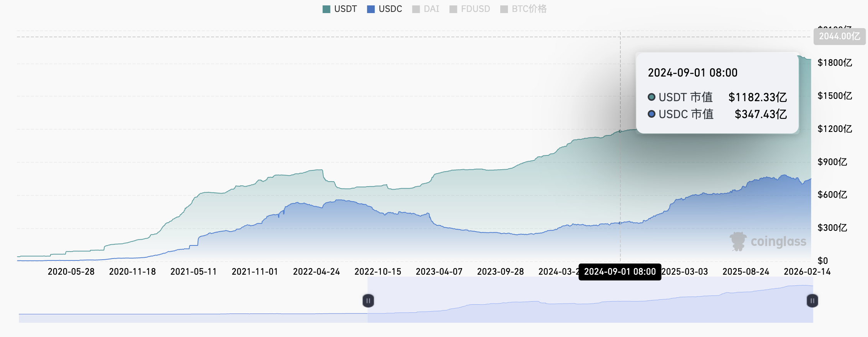Click the FDUSD legend gray square

tap(453, 9)
